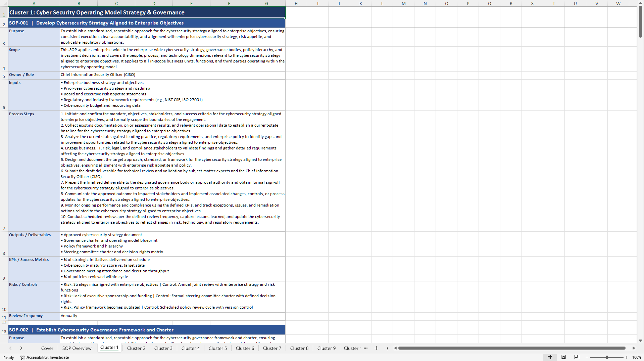Select the KPIs bullet list cell
Screen dimensions: 644x361
tap(172, 269)
